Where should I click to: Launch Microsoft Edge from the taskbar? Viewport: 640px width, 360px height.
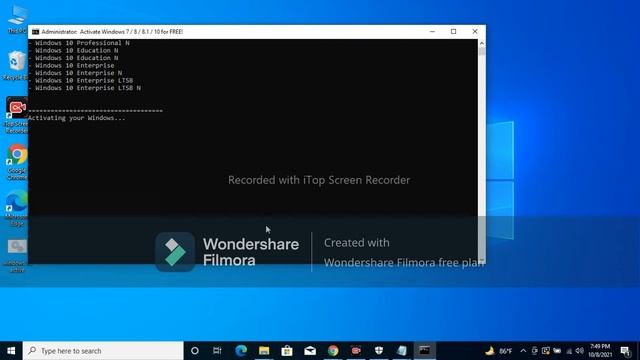click(x=241, y=351)
